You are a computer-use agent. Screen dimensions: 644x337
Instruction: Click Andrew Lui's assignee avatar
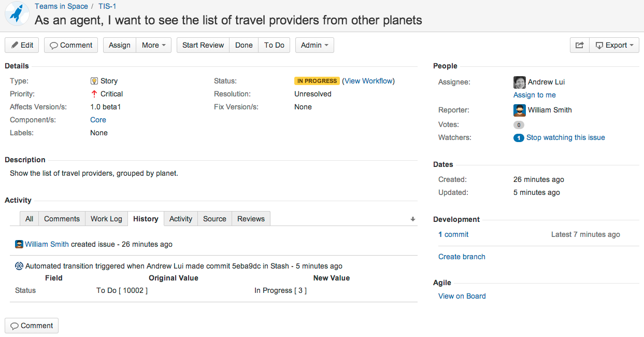520,82
